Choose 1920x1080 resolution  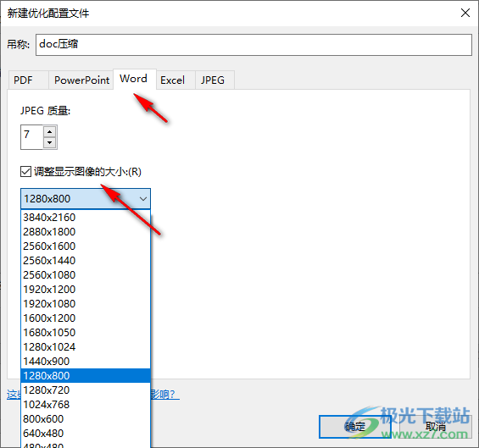pos(86,304)
